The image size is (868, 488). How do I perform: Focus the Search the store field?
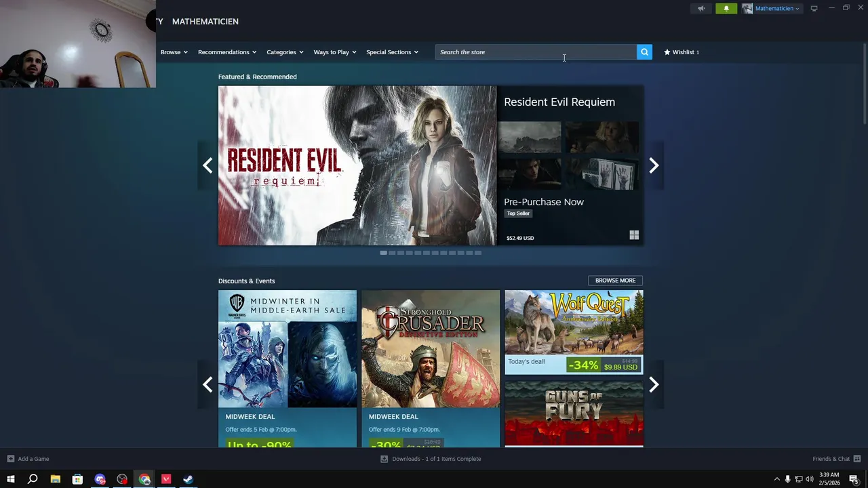tap(536, 52)
